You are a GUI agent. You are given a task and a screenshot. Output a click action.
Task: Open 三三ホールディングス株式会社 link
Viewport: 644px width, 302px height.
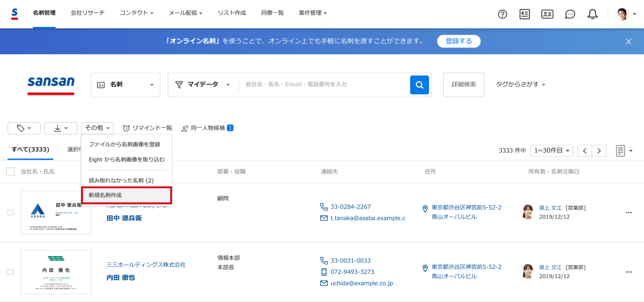coord(146,265)
